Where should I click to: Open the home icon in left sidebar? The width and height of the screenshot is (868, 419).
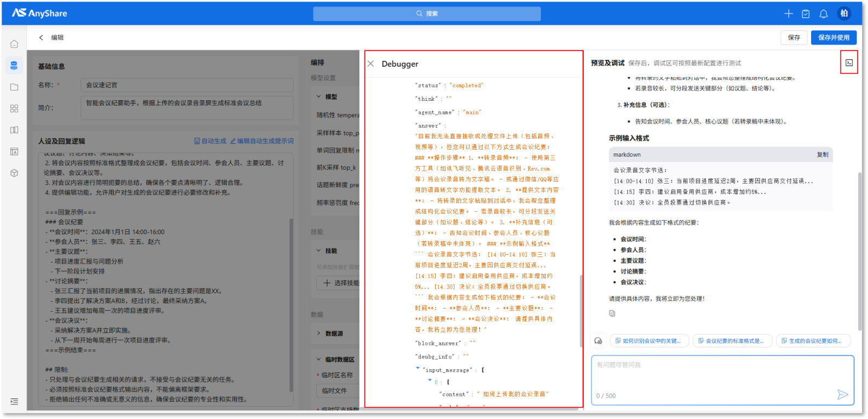(14, 44)
